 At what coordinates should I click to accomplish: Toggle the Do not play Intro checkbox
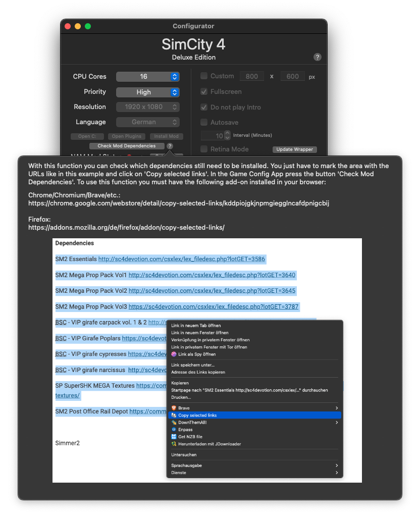click(204, 107)
